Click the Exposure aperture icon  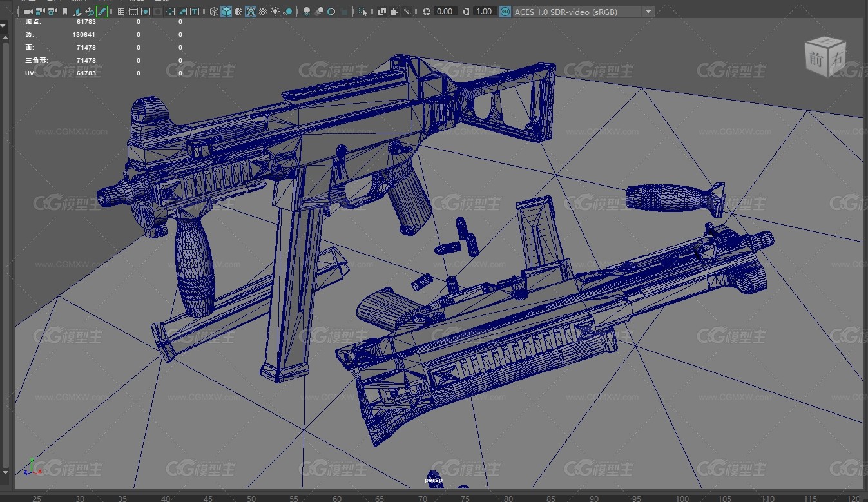[427, 12]
